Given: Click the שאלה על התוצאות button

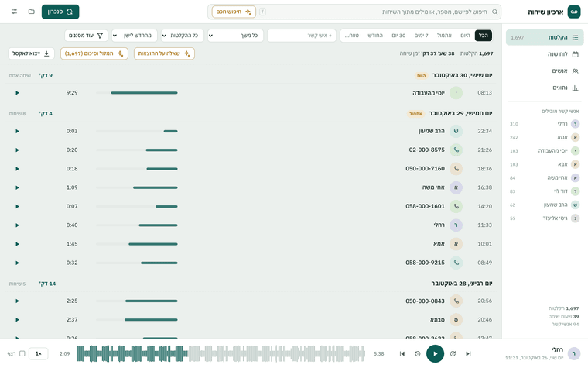Looking at the screenshot, I should tap(164, 53).
